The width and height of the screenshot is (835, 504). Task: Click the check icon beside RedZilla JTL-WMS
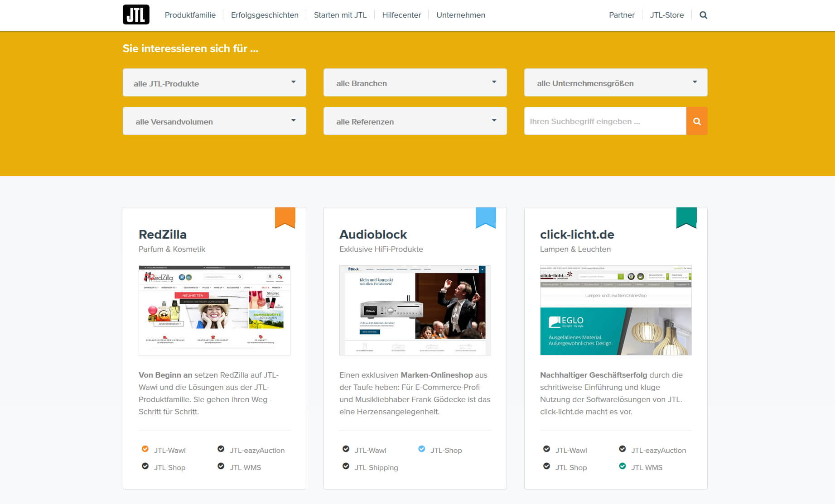click(221, 466)
